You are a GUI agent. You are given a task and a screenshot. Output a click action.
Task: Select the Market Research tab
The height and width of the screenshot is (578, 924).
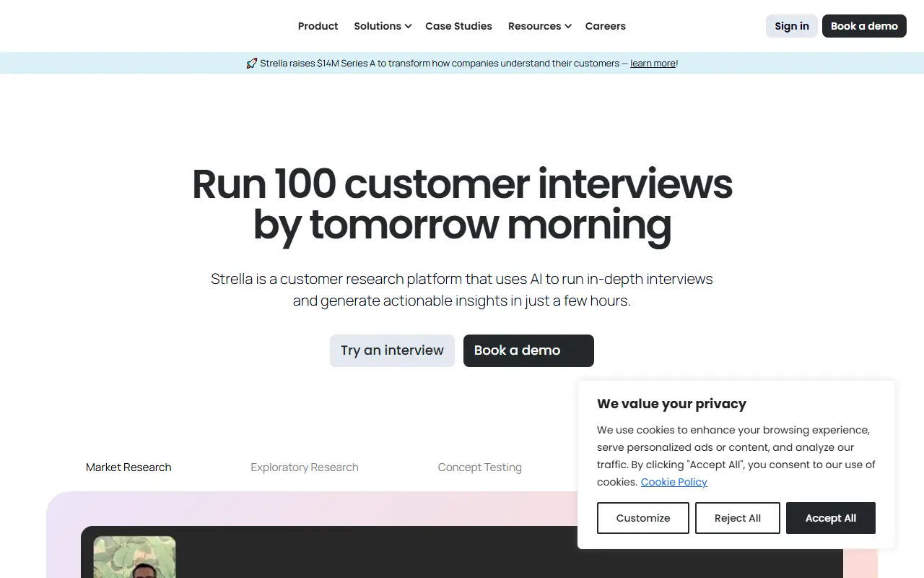coord(128,467)
